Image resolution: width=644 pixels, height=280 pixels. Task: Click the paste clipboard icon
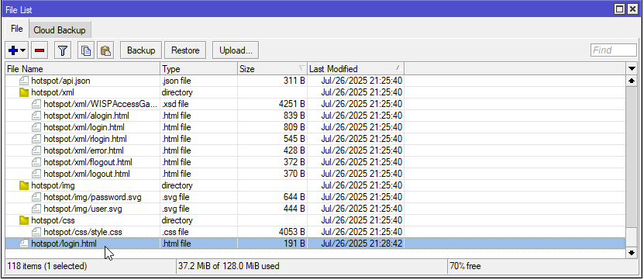tap(105, 50)
